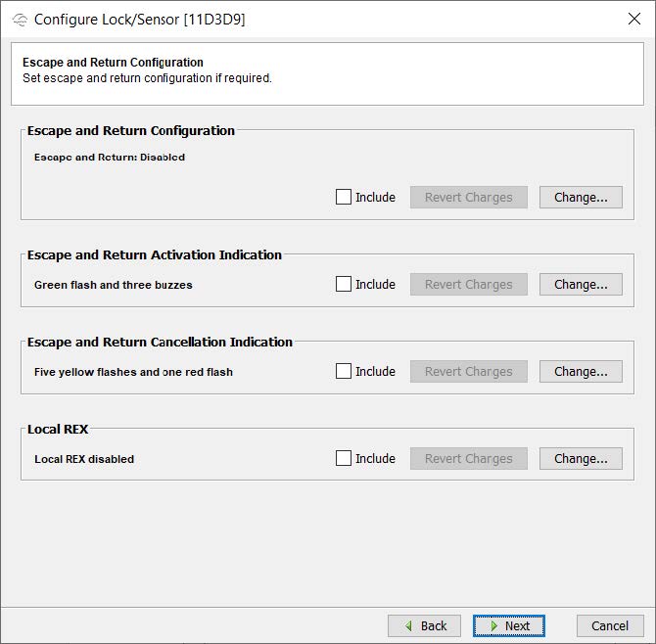Revert the Local REX changes
656x644 pixels.
(x=468, y=458)
